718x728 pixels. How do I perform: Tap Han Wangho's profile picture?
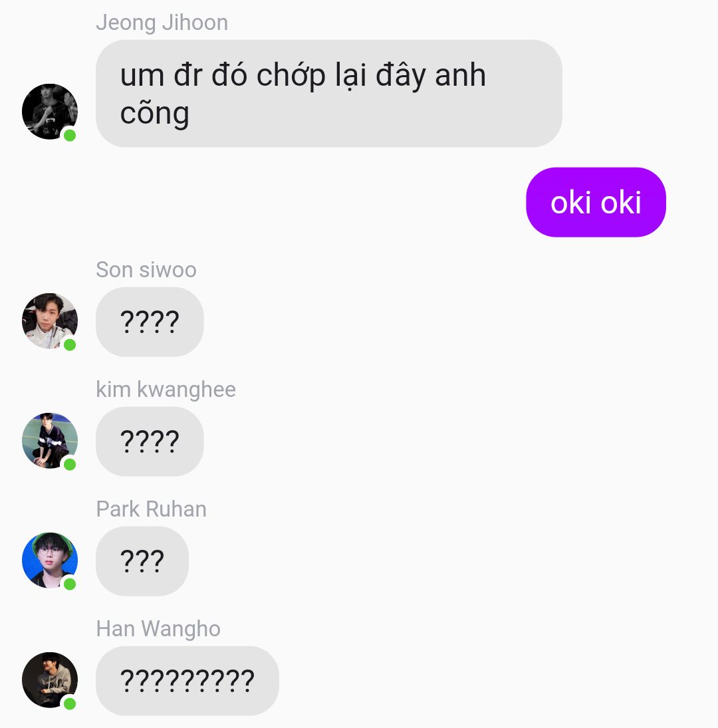click(50, 680)
